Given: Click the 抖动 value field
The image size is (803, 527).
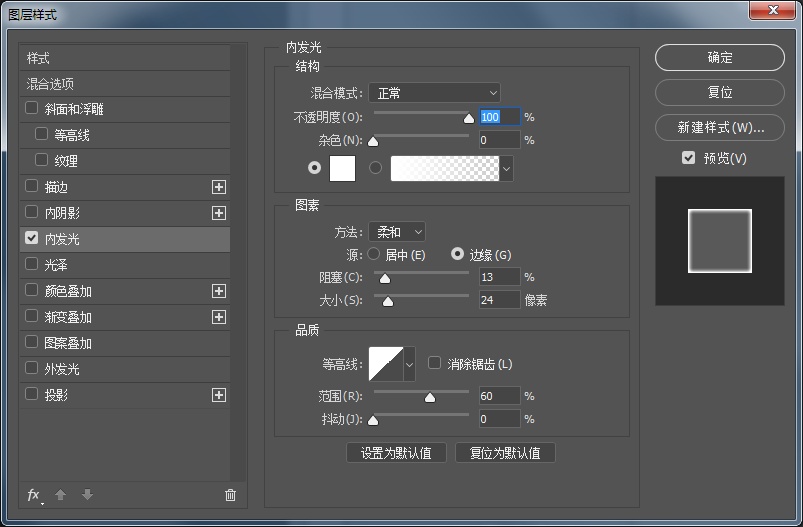Looking at the screenshot, I should (499, 419).
